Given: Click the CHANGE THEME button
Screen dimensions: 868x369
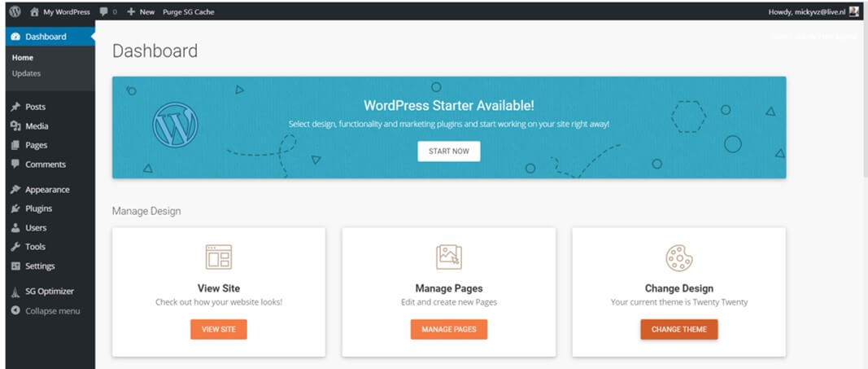Looking at the screenshot, I should [x=678, y=329].
